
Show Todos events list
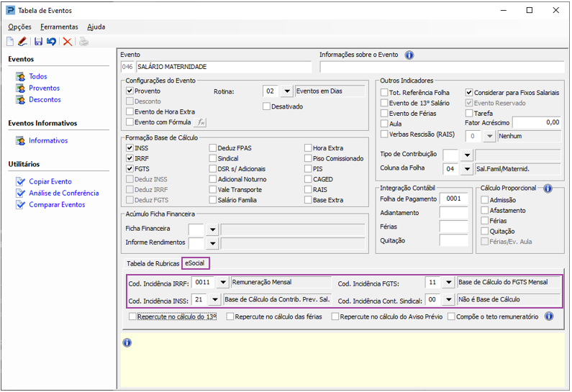tap(38, 76)
